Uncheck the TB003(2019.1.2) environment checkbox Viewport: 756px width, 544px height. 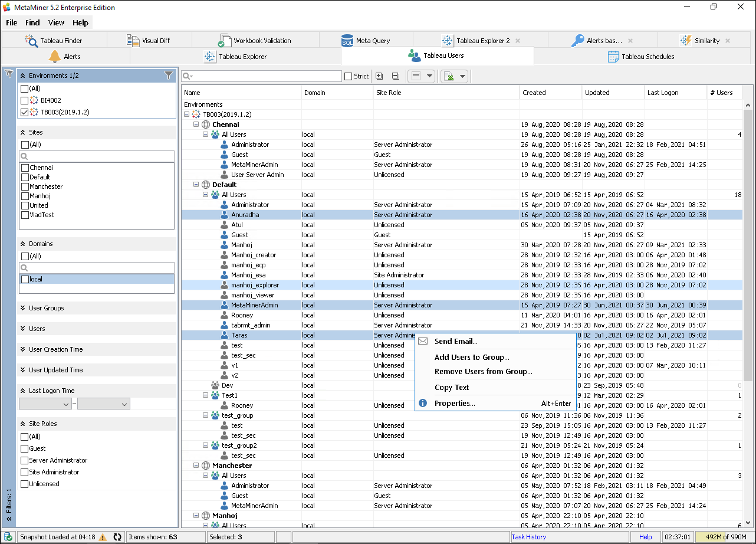[x=24, y=112]
